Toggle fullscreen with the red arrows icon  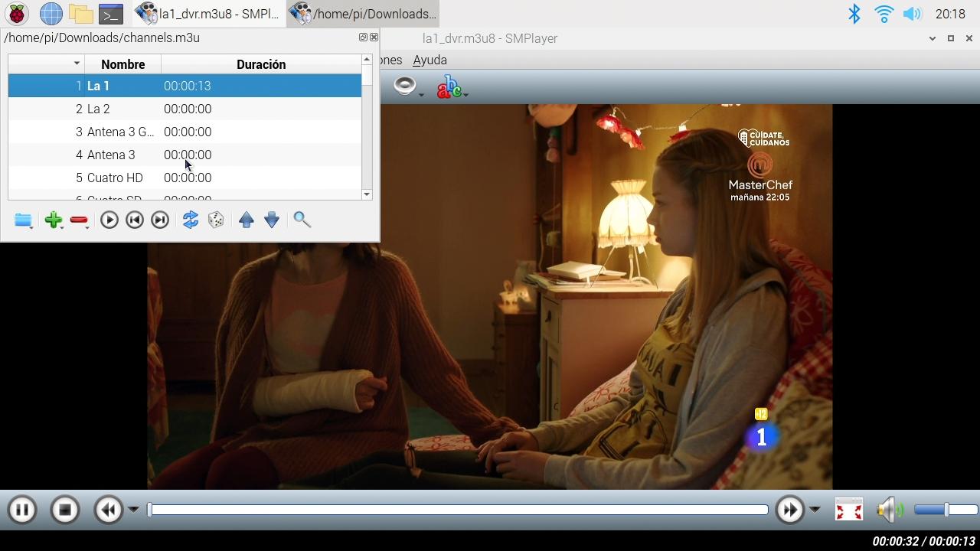click(848, 509)
